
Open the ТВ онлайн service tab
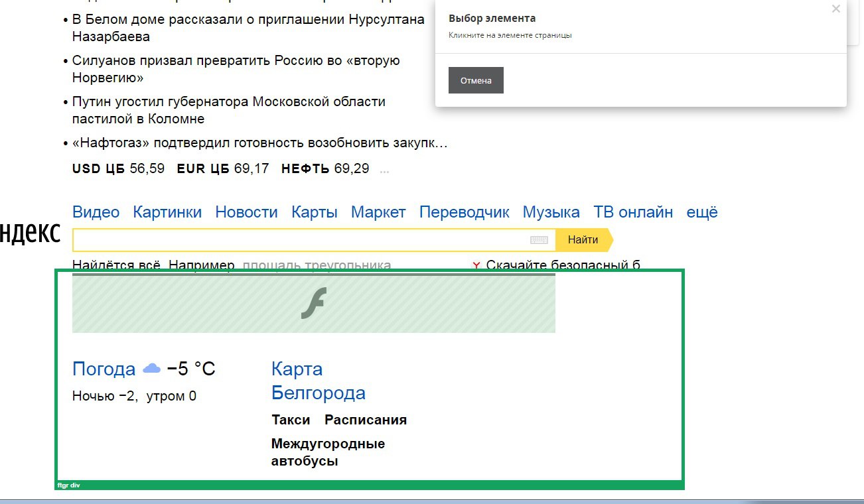click(633, 212)
